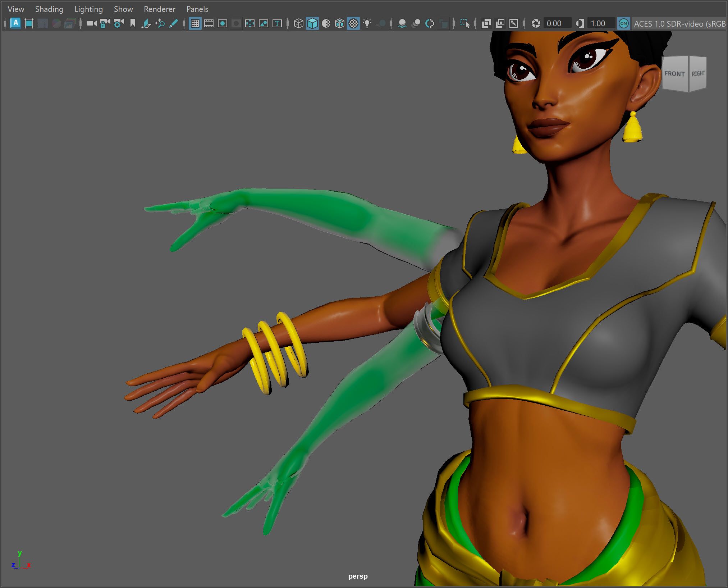
Task: Open the Shading menu
Action: [x=49, y=9]
